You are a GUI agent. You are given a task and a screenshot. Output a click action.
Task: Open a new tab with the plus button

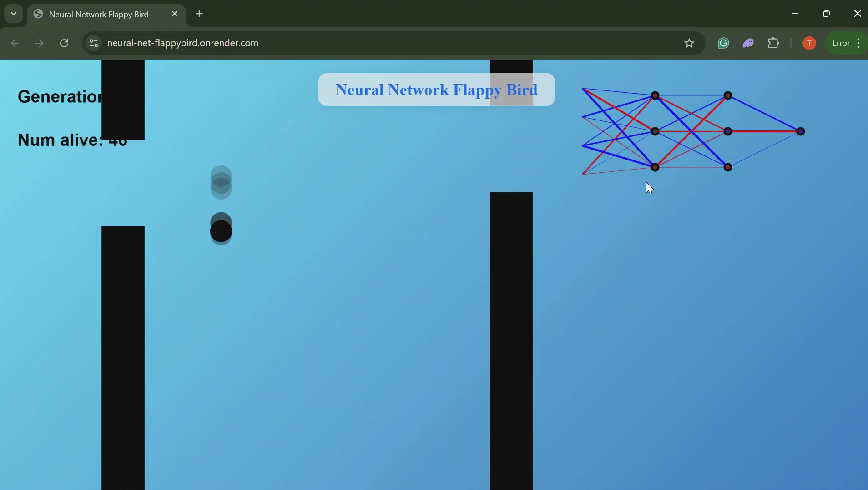point(200,14)
